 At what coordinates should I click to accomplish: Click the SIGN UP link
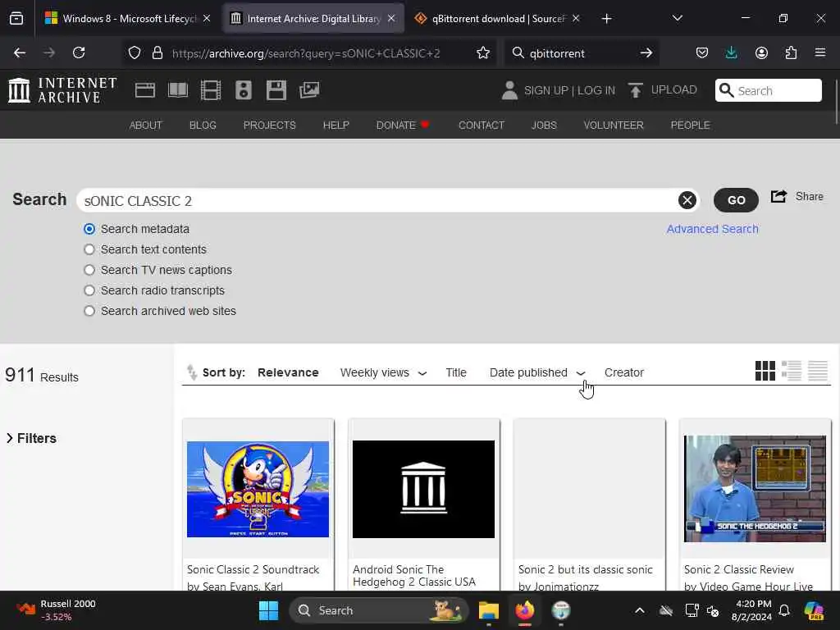coord(546,90)
